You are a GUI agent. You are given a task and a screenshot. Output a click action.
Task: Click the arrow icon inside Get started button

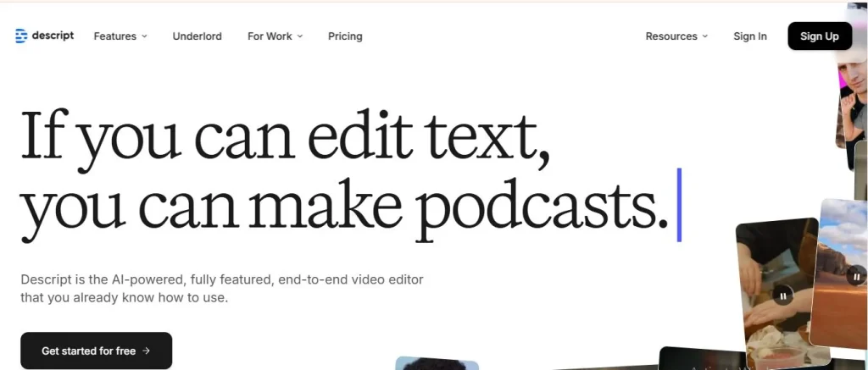pyautogui.click(x=146, y=351)
